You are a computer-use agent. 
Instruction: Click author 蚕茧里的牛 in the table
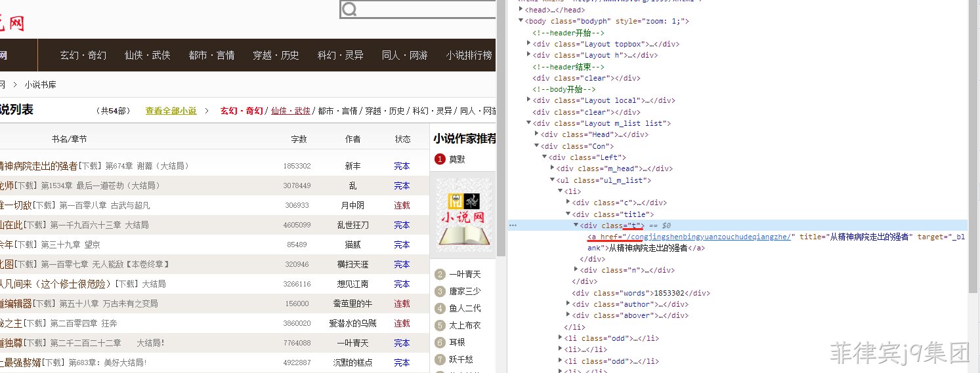352,304
